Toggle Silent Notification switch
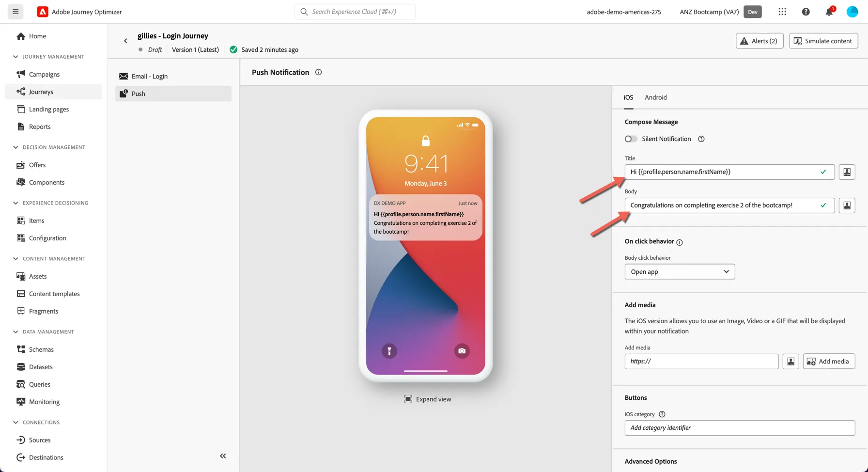The width and height of the screenshot is (868, 472). click(x=631, y=139)
